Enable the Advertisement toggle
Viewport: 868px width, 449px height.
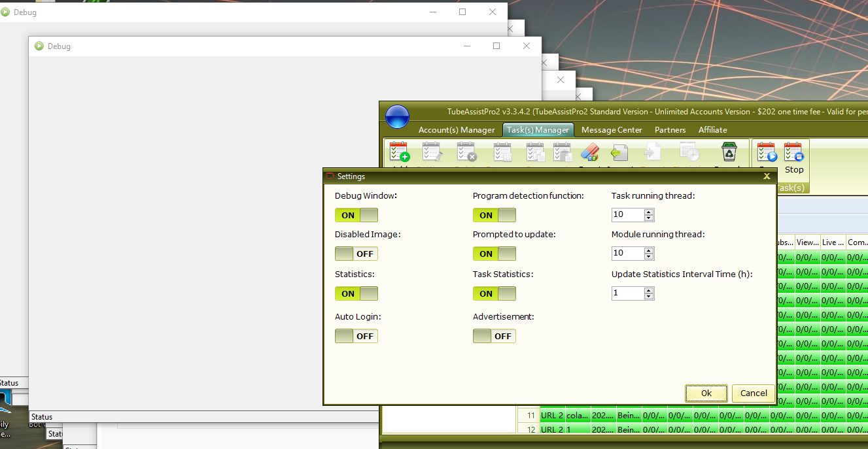click(495, 336)
